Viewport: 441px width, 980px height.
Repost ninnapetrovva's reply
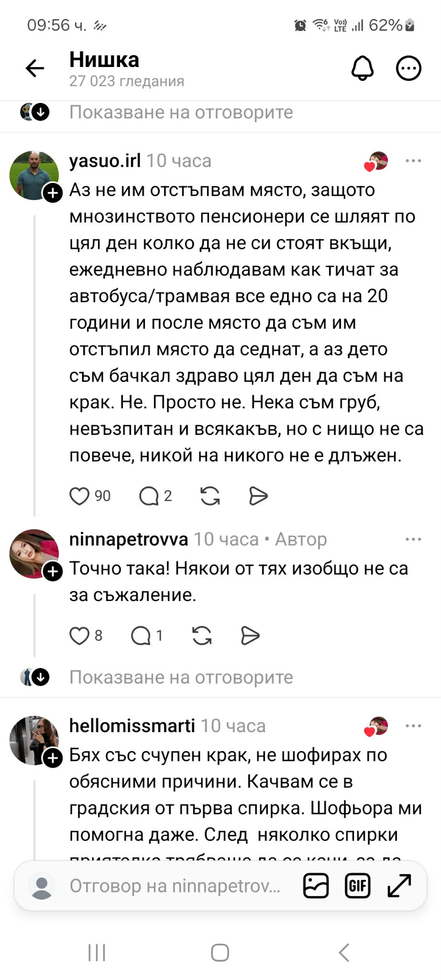pyautogui.click(x=202, y=636)
